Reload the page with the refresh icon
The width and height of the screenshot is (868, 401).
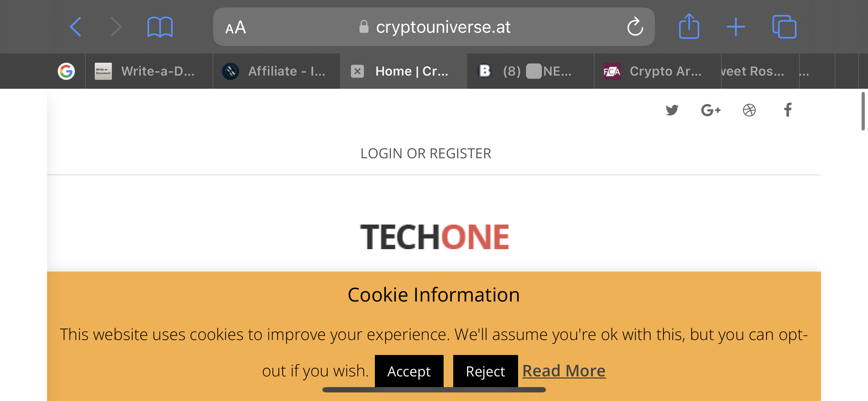point(635,27)
